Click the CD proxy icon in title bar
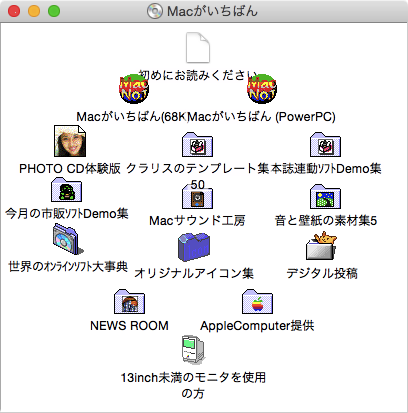Viewport: 408px width, 413px height. tap(154, 11)
